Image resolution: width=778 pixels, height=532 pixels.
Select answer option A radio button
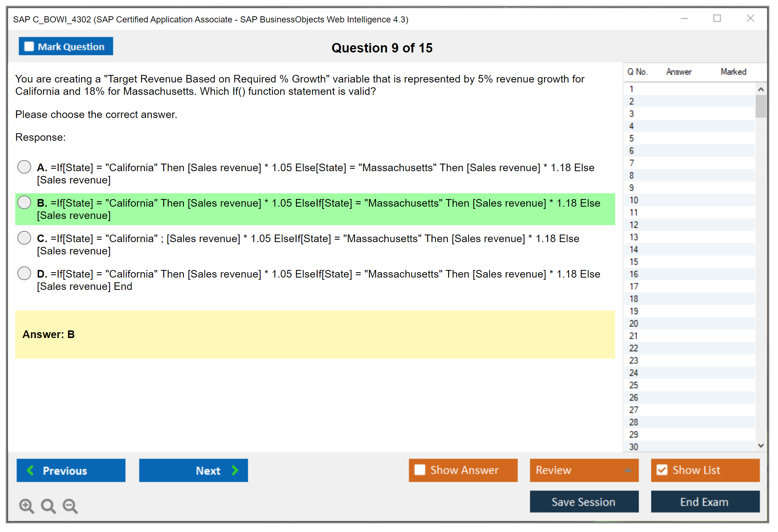(x=24, y=167)
